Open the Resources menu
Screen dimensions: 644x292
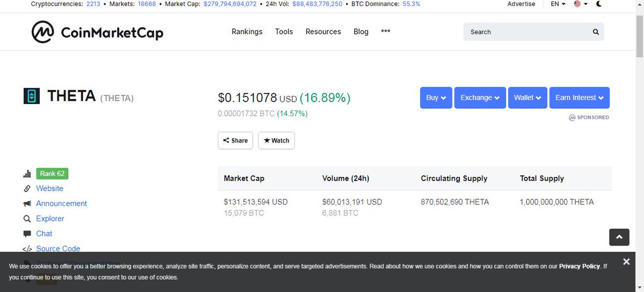click(x=323, y=32)
